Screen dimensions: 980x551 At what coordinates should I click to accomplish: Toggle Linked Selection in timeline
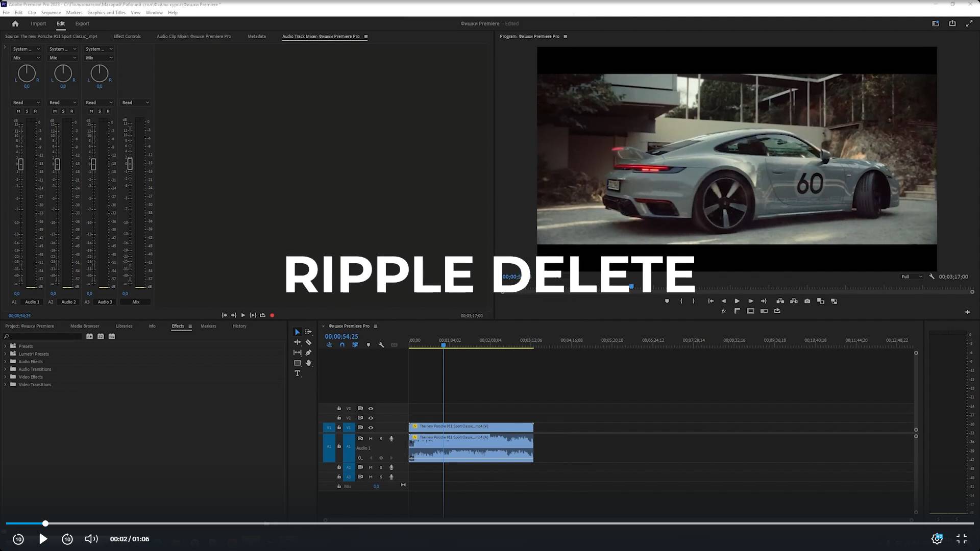[x=355, y=345]
